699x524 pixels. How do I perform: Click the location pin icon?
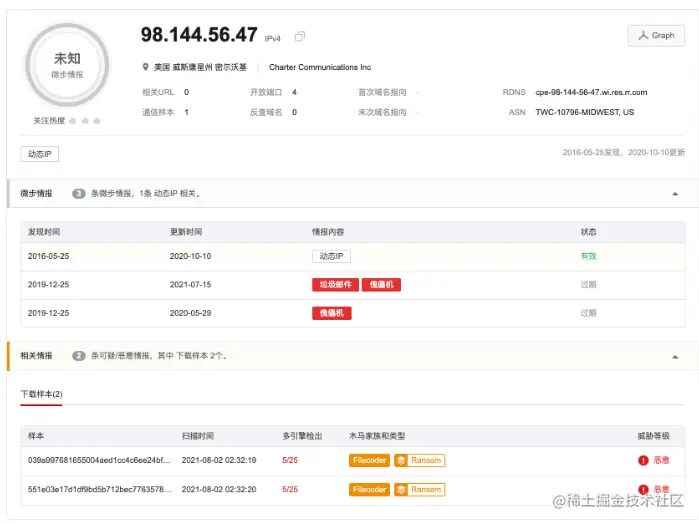[x=145, y=67]
